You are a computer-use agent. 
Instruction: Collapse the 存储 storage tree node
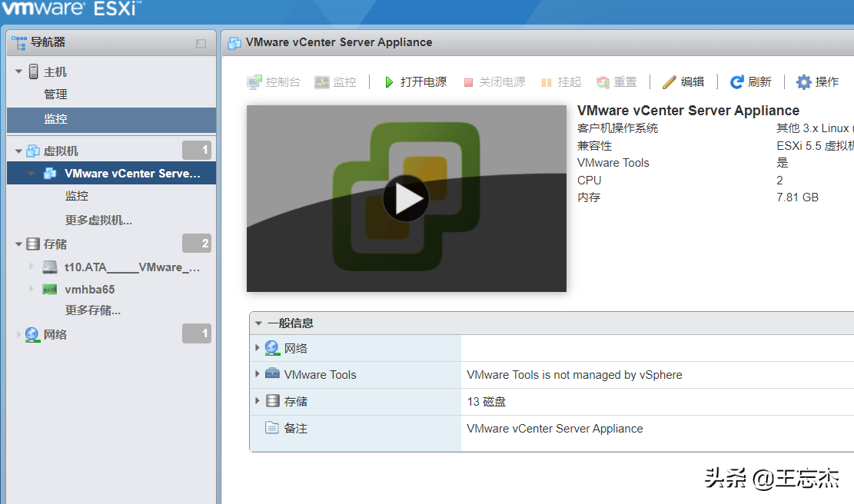click(19, 244)
